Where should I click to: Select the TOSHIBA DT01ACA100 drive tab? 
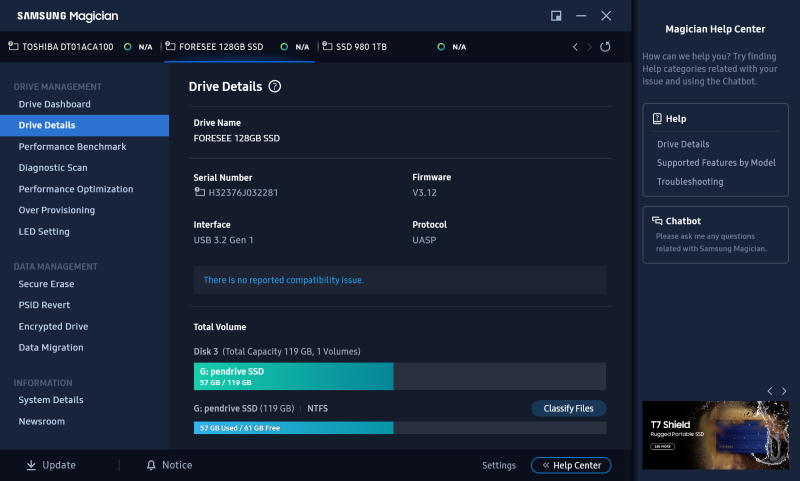coord(80,46)
